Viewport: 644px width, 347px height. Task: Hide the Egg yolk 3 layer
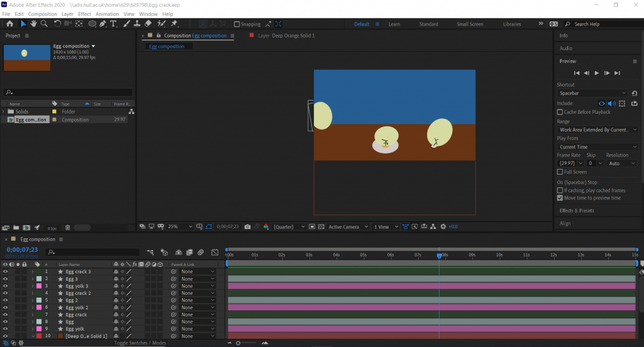[5, 286]
